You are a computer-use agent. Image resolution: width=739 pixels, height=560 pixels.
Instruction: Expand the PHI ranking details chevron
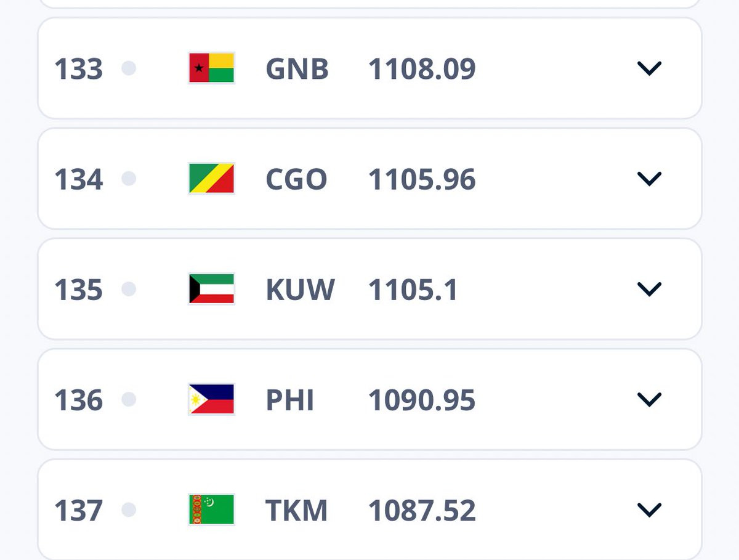pyautogui.click(x=649, y=399)
